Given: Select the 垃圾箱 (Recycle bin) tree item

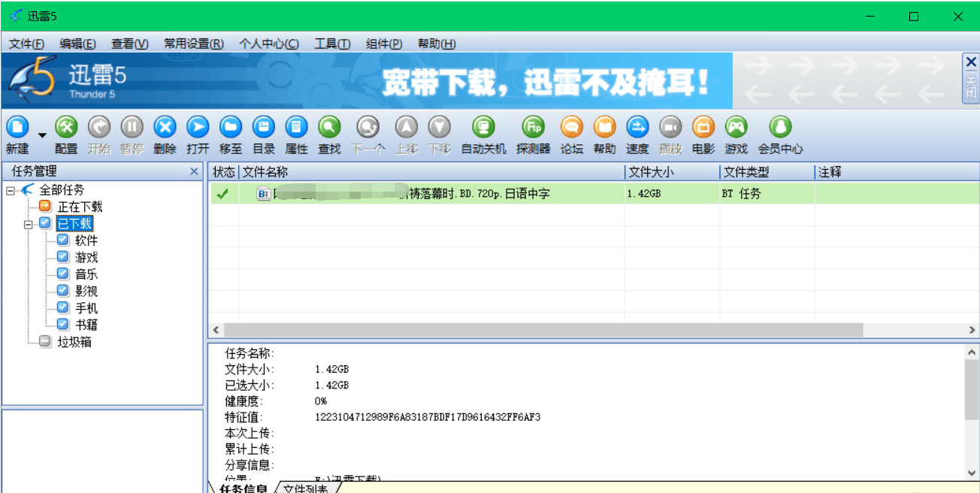Looking at the screenshot, I should [74, 342].
